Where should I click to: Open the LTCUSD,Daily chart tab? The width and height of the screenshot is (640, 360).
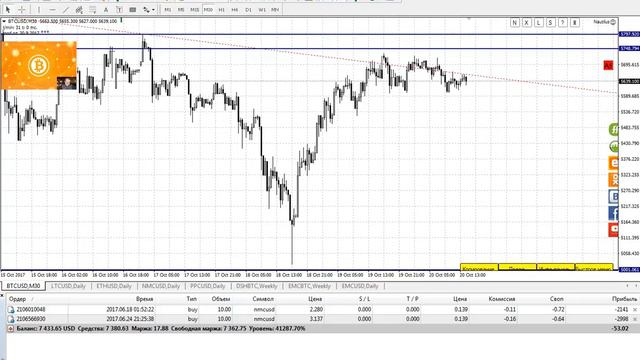(x=68, y=286)
